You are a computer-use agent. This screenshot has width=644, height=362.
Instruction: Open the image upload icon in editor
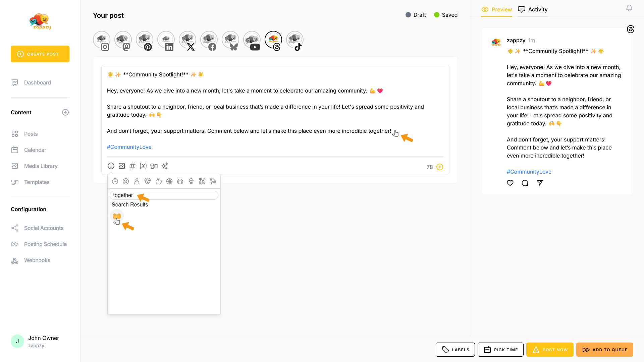(122, 166)
